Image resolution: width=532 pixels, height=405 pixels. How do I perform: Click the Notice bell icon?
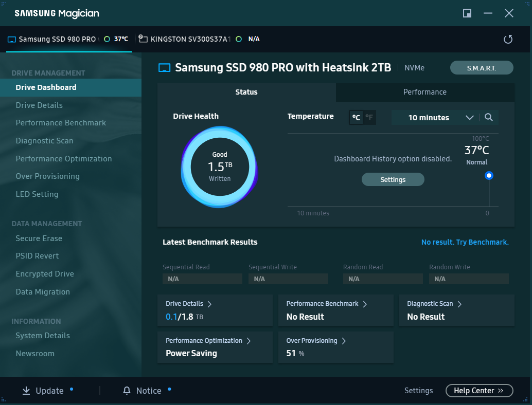click(x=127, y=391)
